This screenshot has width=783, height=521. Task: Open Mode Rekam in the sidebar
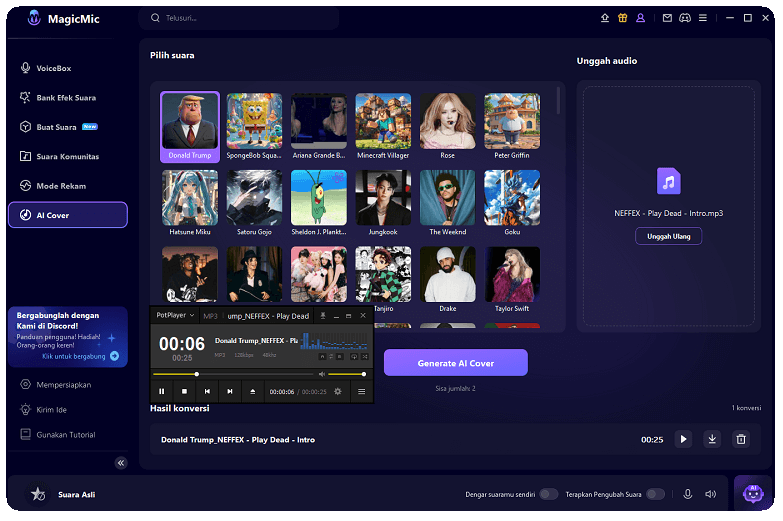point(68,186)
